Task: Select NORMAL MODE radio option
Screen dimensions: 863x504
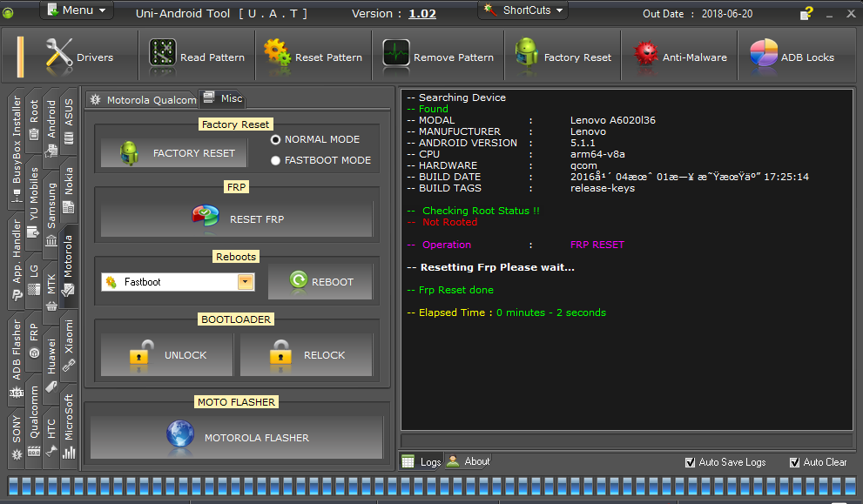Action: tap(276, 140)
